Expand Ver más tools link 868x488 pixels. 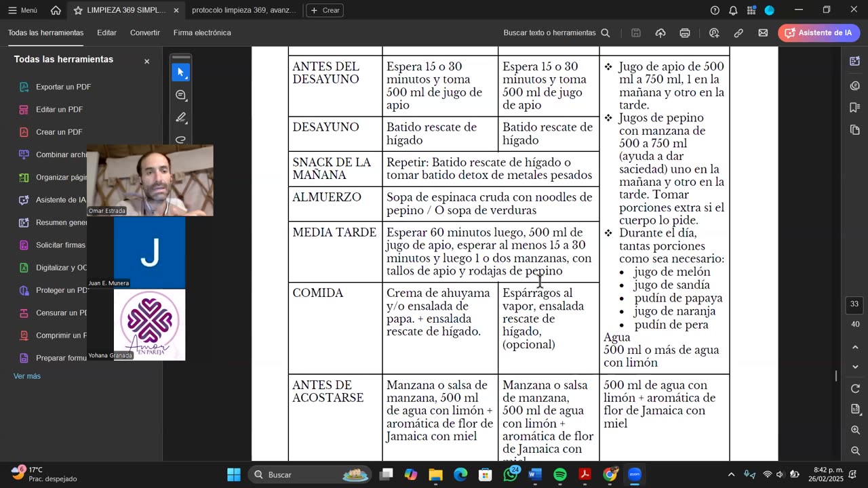(27, 376)
